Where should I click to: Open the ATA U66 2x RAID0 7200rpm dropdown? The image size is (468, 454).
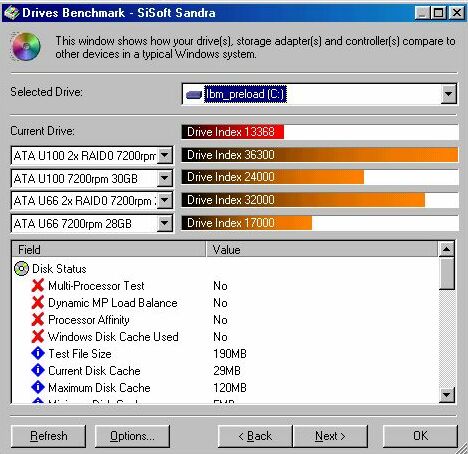pyautogui.click(x=165, y=200)
